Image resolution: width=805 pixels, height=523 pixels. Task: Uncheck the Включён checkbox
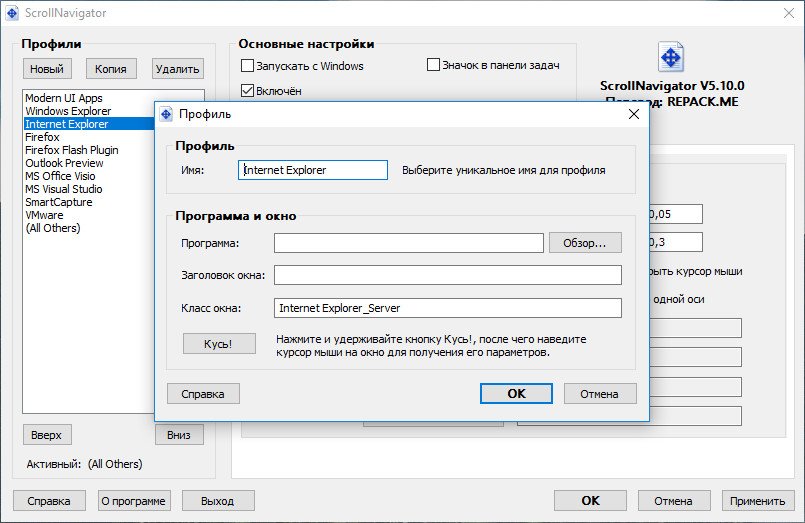[247, 90]
